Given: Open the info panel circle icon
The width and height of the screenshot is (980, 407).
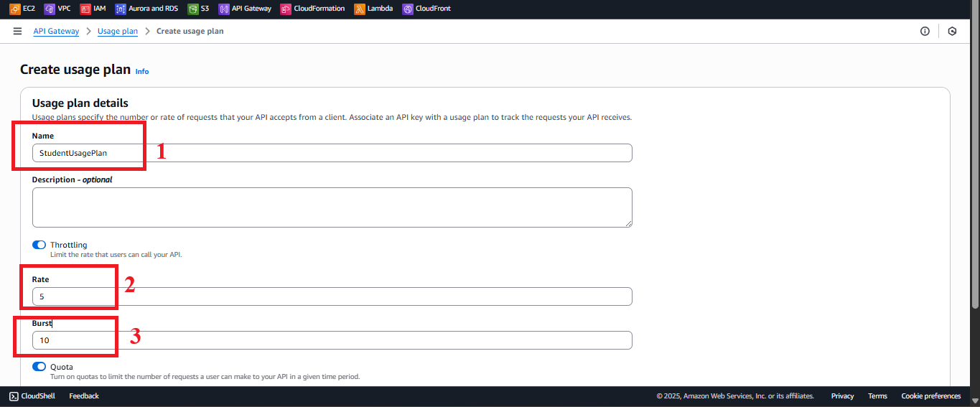Looking at the screenshot, I should (x=925, y=32).
